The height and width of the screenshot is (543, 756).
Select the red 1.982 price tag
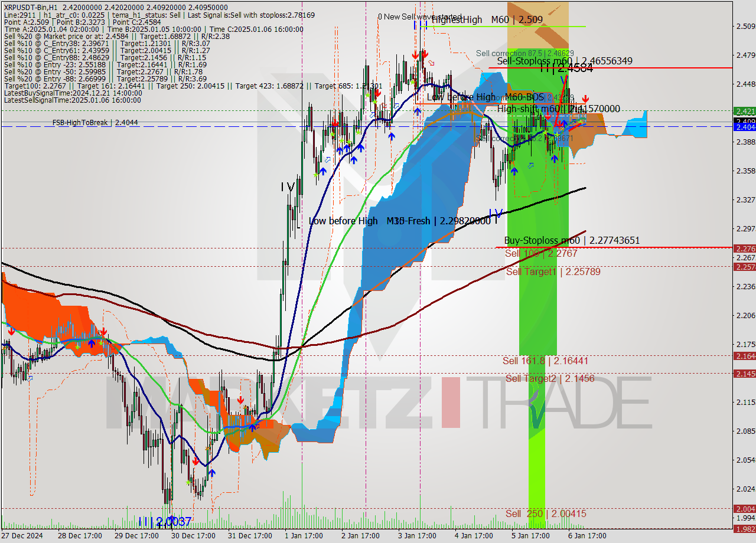pos(744,529)
